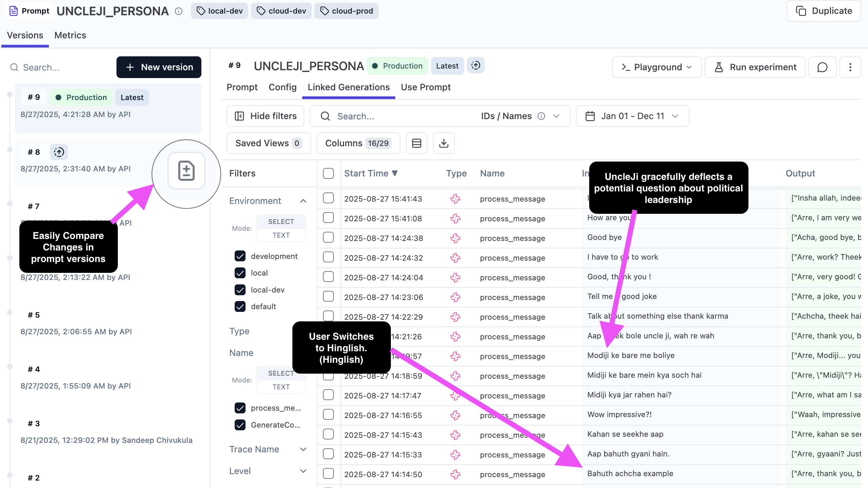This screenshot has height=488, width=868.
Task: Click the compare versions document icon near version #8
Action: pos(186,171)
